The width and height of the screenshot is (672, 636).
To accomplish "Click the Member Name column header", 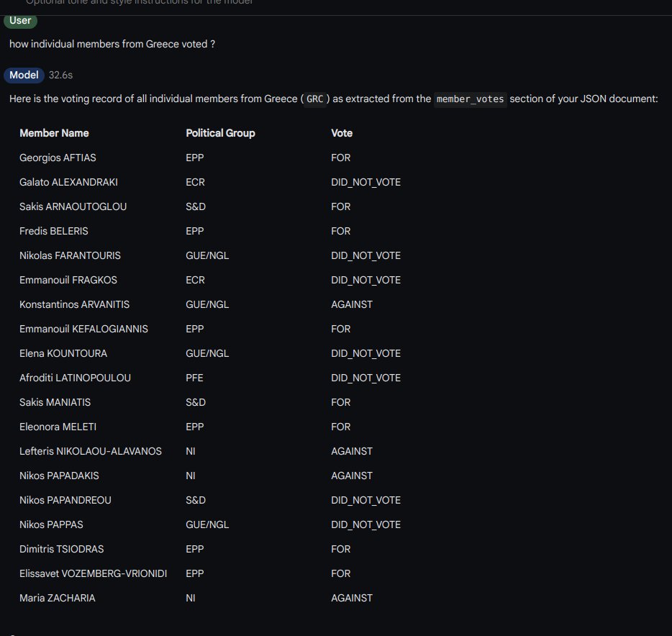I will (x=54, y=133).
